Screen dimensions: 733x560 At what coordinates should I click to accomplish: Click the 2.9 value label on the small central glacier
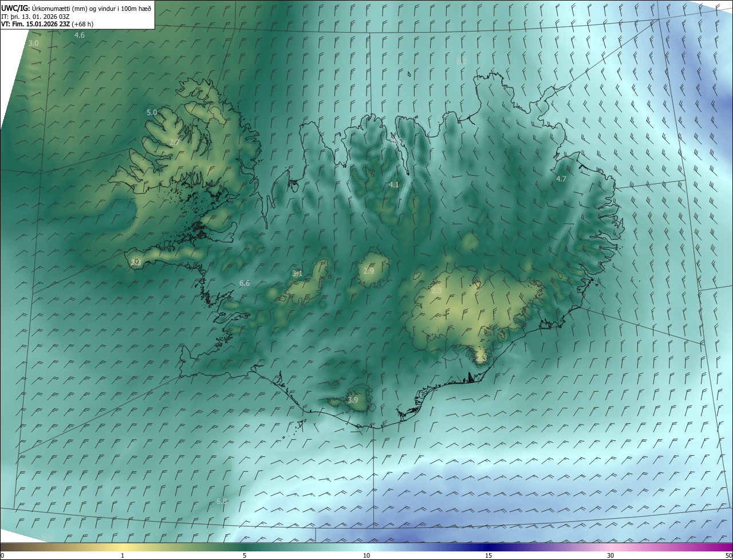coord(368,271)
